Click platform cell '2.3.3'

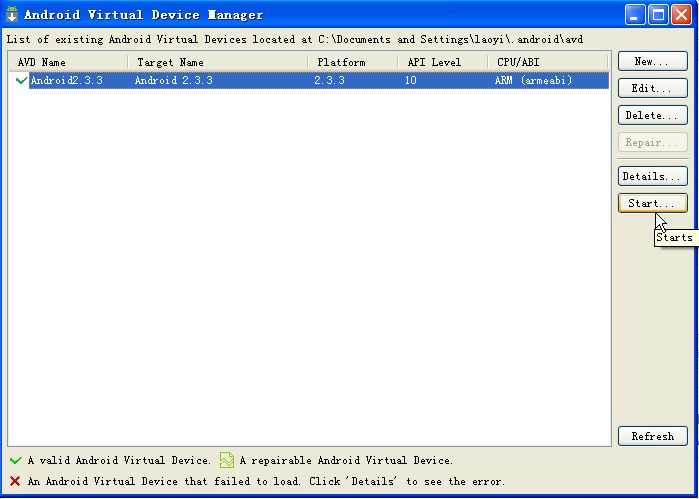(x=329, y=80)
